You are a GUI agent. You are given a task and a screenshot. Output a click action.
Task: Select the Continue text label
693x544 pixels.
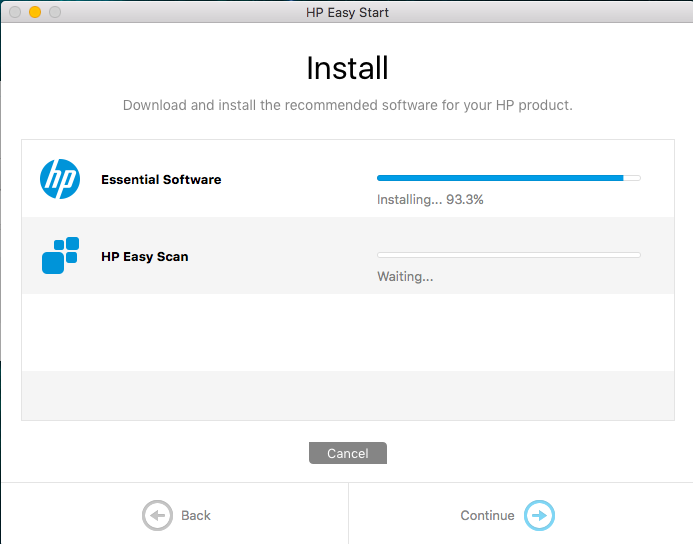pyautogui.click(x=487, y=515)
